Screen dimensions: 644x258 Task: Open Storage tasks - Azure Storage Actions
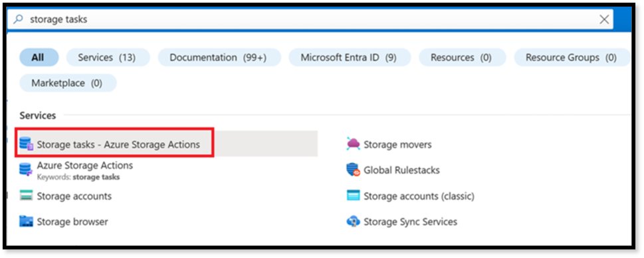pyautogui.click(x=118, y=144)
